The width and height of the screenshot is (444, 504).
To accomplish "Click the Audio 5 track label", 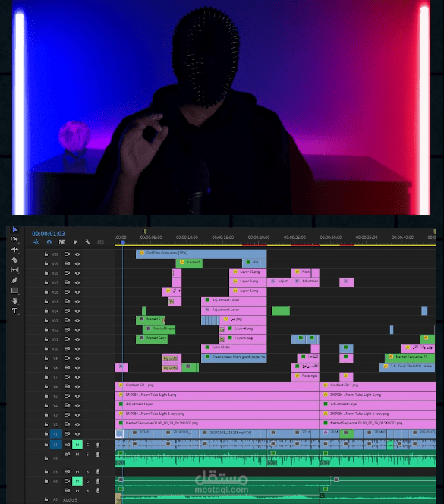I will pos(70,499).
